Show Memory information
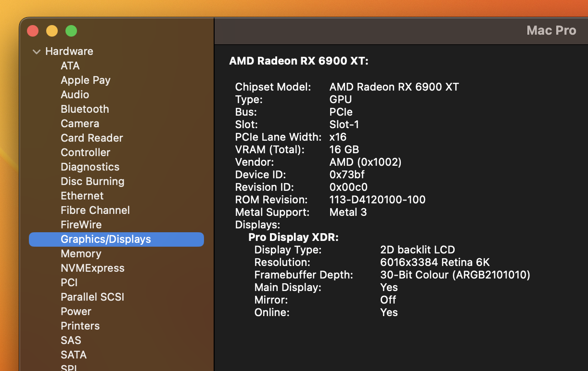The image size is (588, 371). click(x=81, y=253)
